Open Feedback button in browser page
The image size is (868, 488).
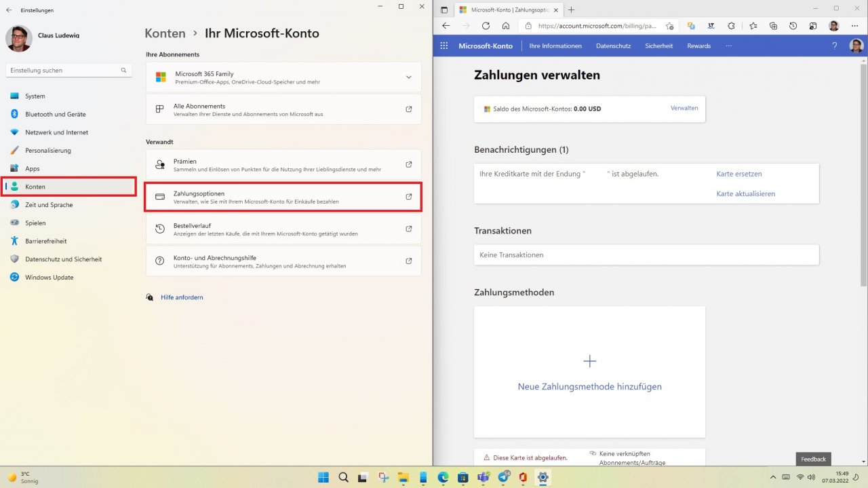click(x=813, y=459)
